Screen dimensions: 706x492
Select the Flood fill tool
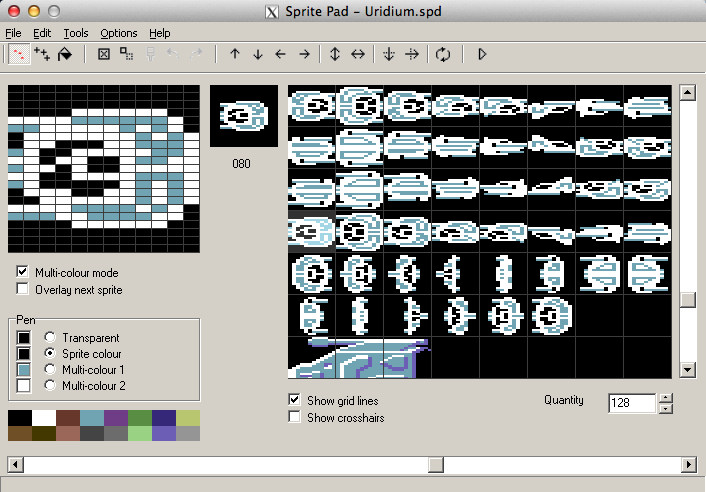65,54
